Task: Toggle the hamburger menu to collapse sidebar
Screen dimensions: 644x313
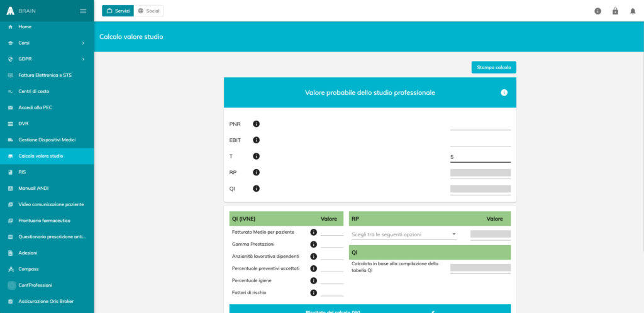Action: click(83, 11)
